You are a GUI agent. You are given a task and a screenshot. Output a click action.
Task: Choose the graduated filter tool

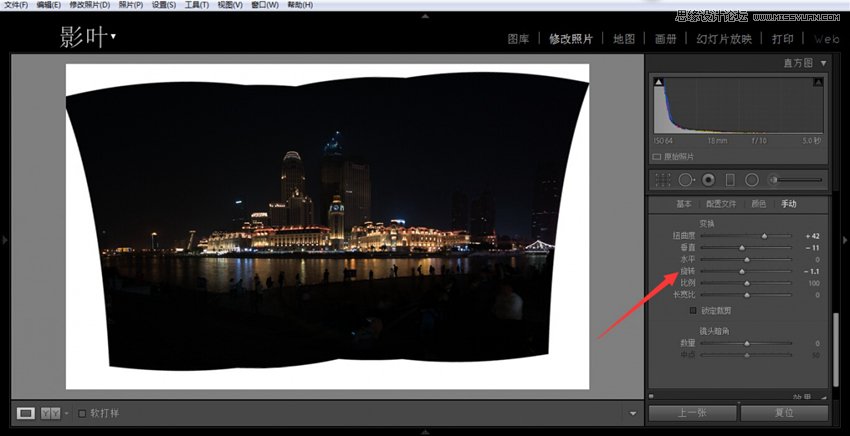pos(730,180)
